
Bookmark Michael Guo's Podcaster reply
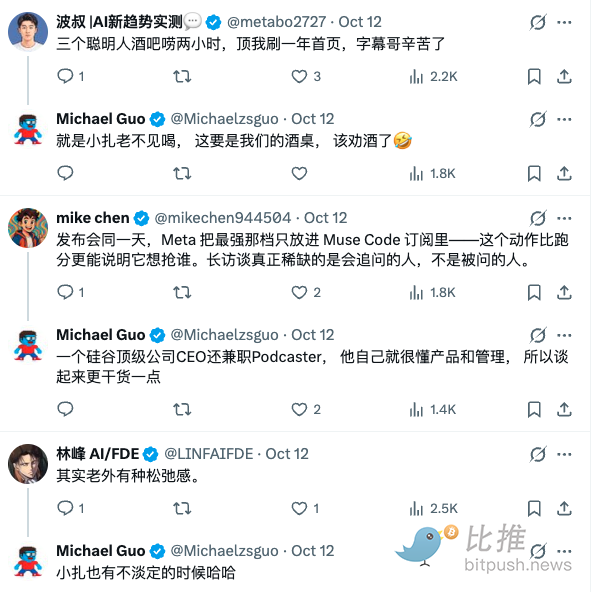(x=534, y=409)
